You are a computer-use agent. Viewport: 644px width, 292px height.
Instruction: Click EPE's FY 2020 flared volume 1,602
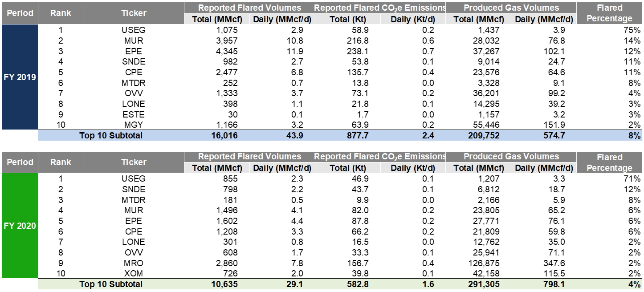pyautogui.click(x=227, y=221)
